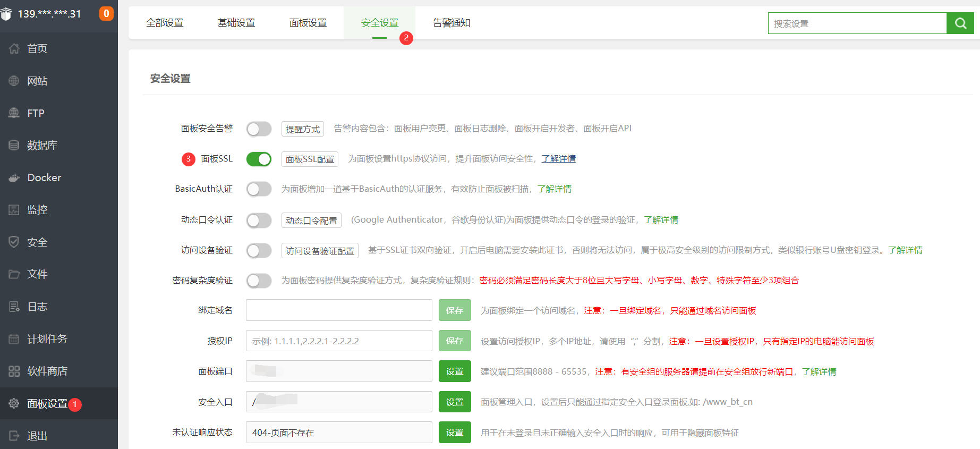Image resolution: width=980 pixels, height=449 pixels.
Task: Click the 面板SSL配置 button
Action: coord(310,159)
